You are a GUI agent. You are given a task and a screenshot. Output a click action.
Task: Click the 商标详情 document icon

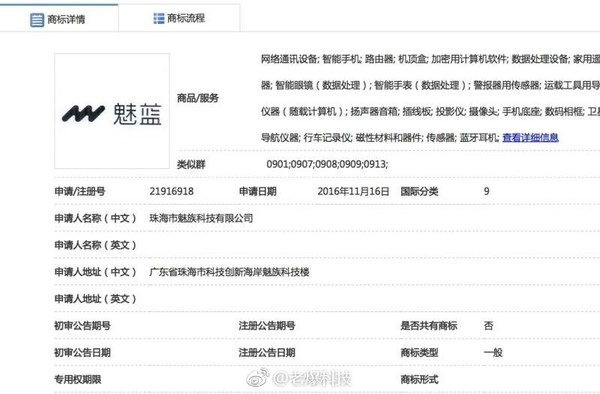click(37, 20)
